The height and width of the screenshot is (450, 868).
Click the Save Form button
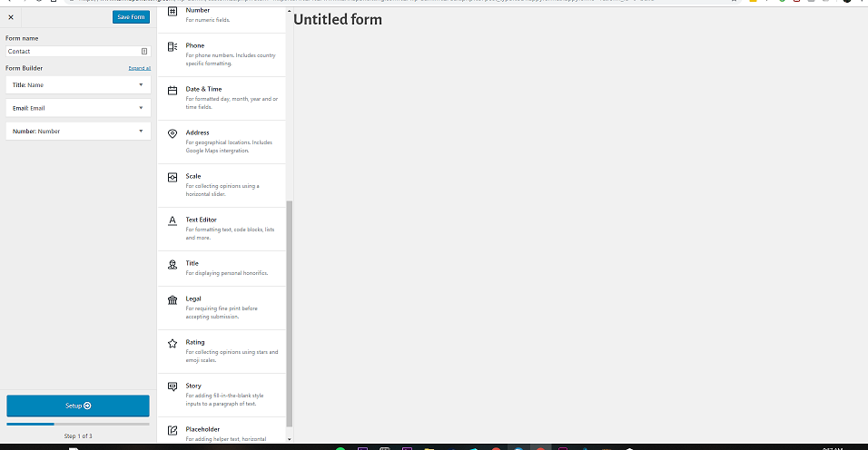(131, 17)
